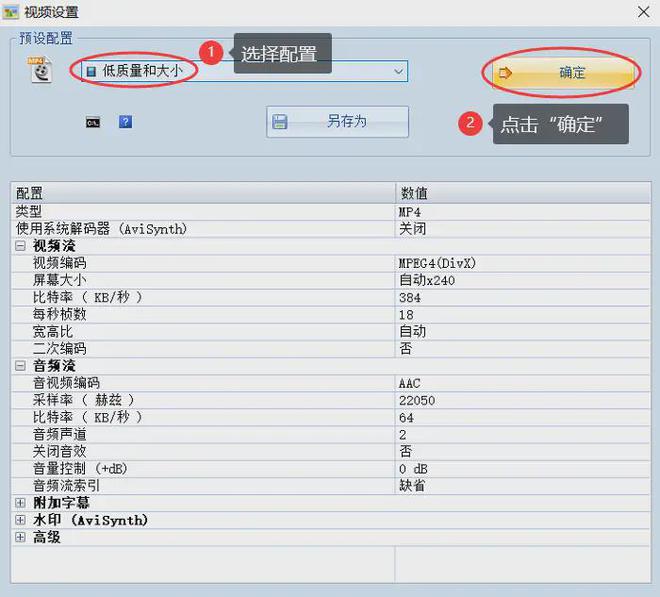The width and height of the screenshot is (660, 597).
Task: Click the 否 value for 二次编码
Action: (x=405, y=349)
